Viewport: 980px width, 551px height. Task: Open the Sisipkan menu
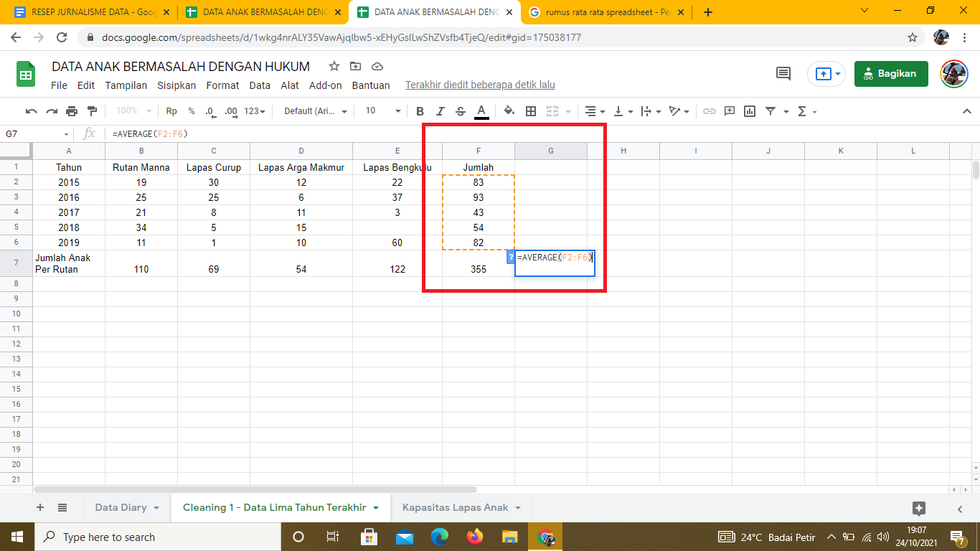click(176, 85)
